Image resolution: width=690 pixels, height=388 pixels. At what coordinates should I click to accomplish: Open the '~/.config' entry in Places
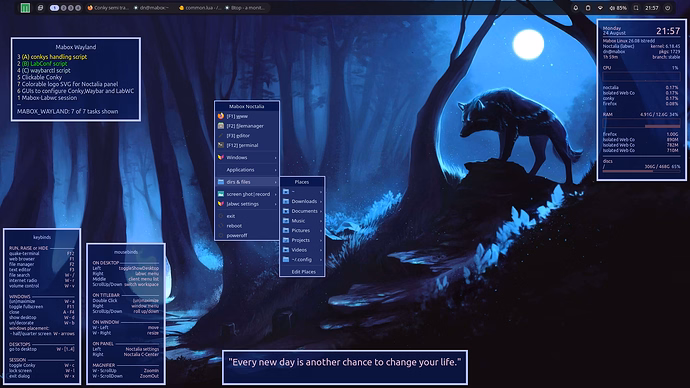coord(302,260)
